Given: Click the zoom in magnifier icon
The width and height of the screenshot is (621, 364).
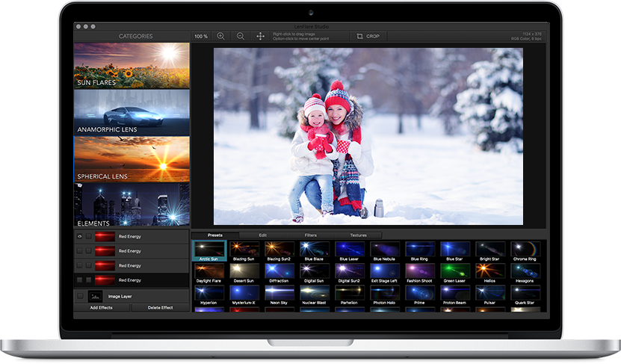Looking at the screenshot, I should click(220, 36).
